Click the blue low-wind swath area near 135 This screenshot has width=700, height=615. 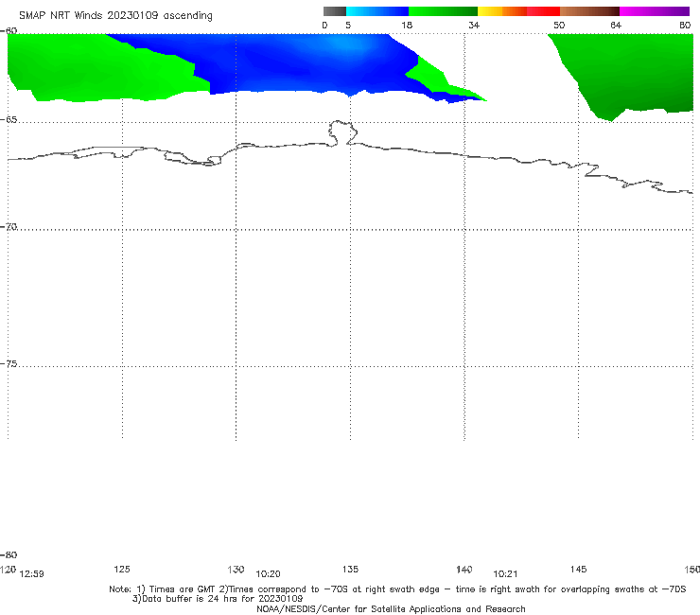click(x=312, y=62)
